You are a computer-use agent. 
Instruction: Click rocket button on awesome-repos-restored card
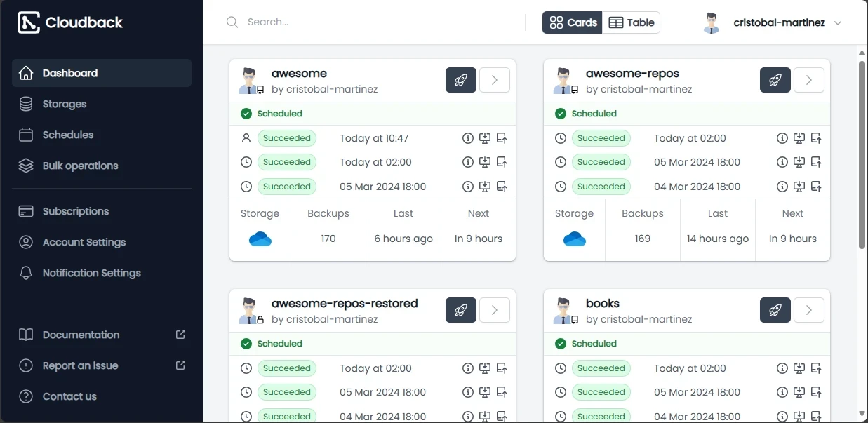click(x=461, y=310)
